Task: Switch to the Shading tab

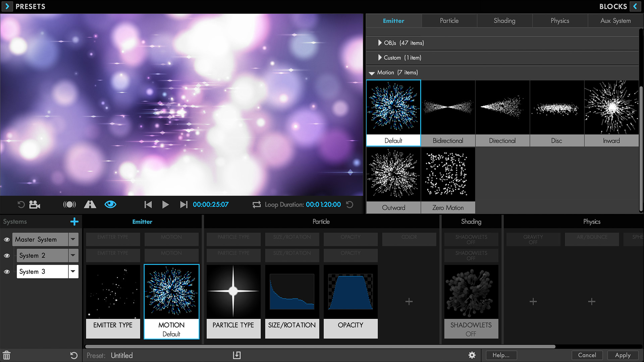Action: click(x=504, y=21)
